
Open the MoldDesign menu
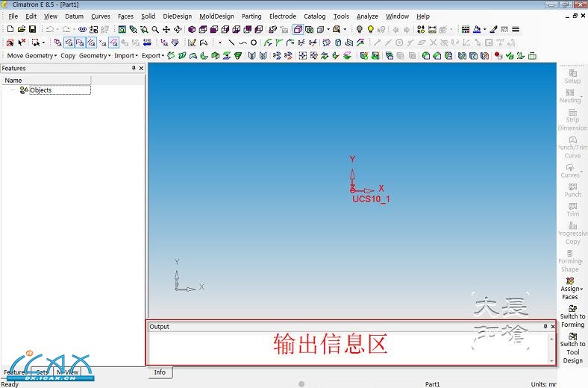point(216,16)
